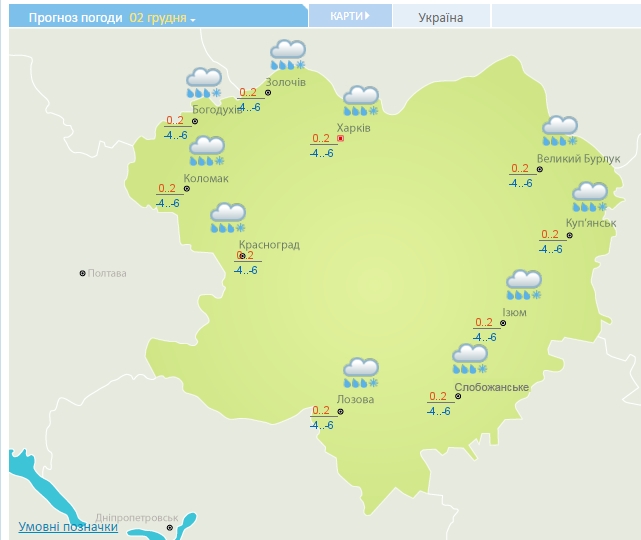The width and height of the screenshot is (641, 540).
Task: Select the Красноград city marker
Action: point(238,255)
